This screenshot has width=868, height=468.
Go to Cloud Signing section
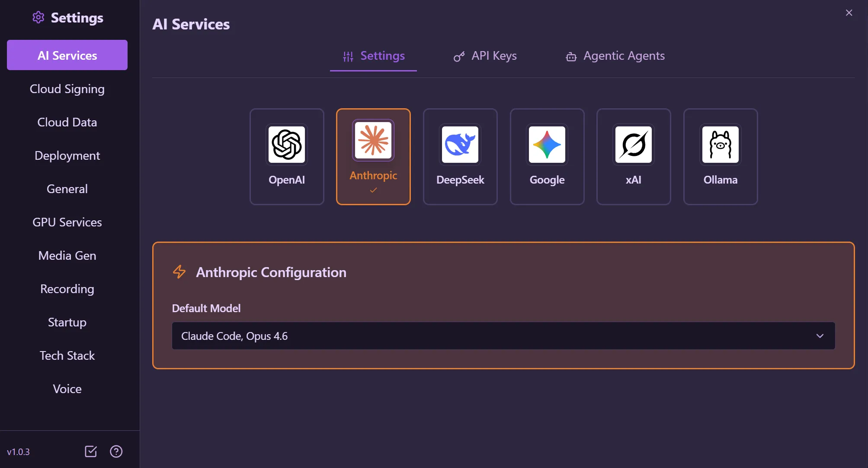click(67, 89)
